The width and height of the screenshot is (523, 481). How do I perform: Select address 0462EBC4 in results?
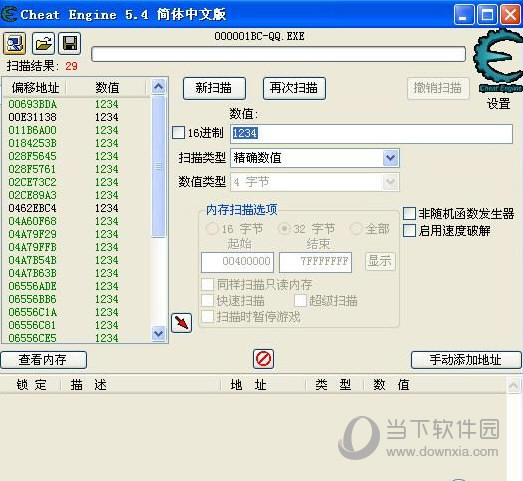[33, 208]
